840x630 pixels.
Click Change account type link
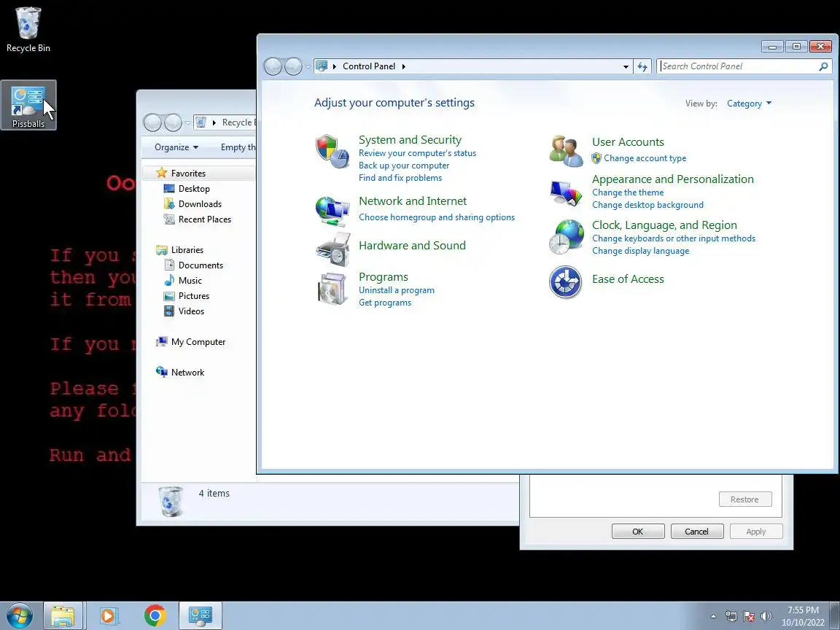(x=645, y=158)
